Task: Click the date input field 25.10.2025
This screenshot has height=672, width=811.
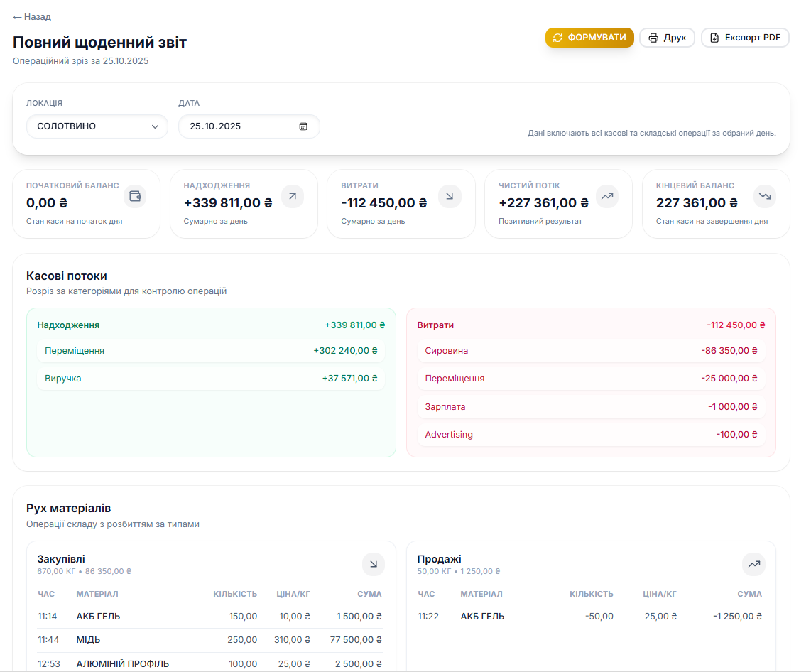Action: (234, 126)
